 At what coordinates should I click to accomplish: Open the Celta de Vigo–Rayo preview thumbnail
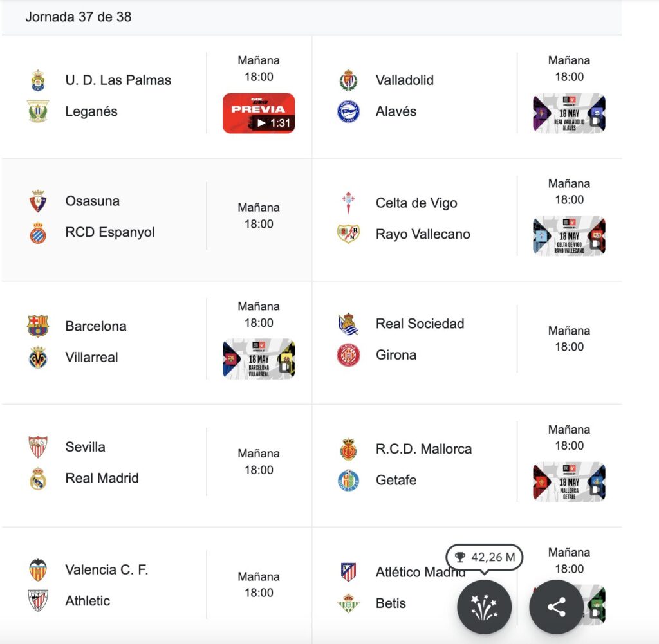pos(569,235)
